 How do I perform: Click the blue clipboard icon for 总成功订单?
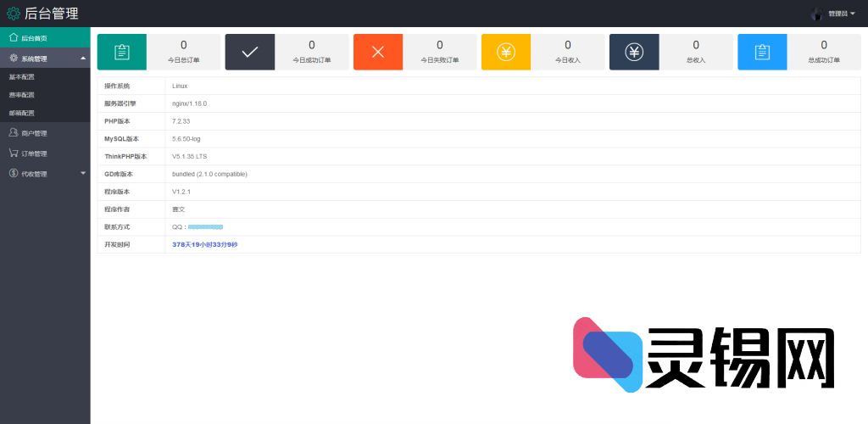pyautogui.click(x=762, y=52)
